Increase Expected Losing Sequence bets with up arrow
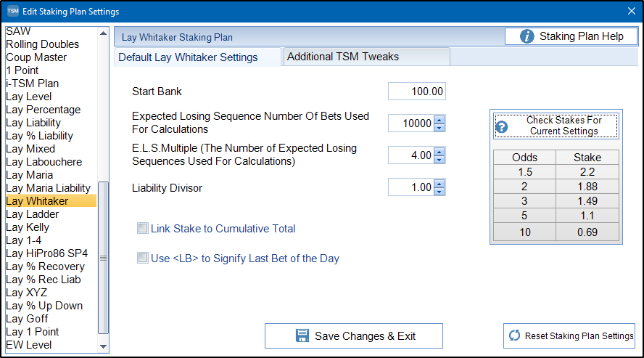644x358 pixels. pyautogui.click(x=439, y=120)
